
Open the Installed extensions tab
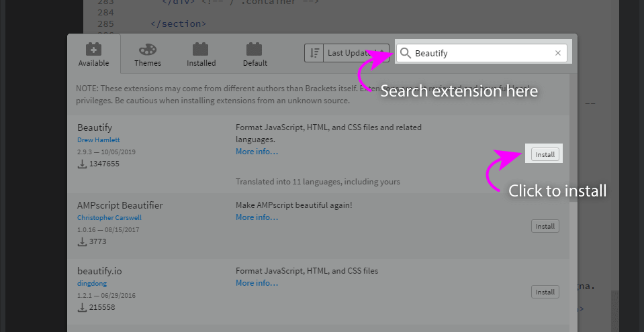(x=201, y=54)
